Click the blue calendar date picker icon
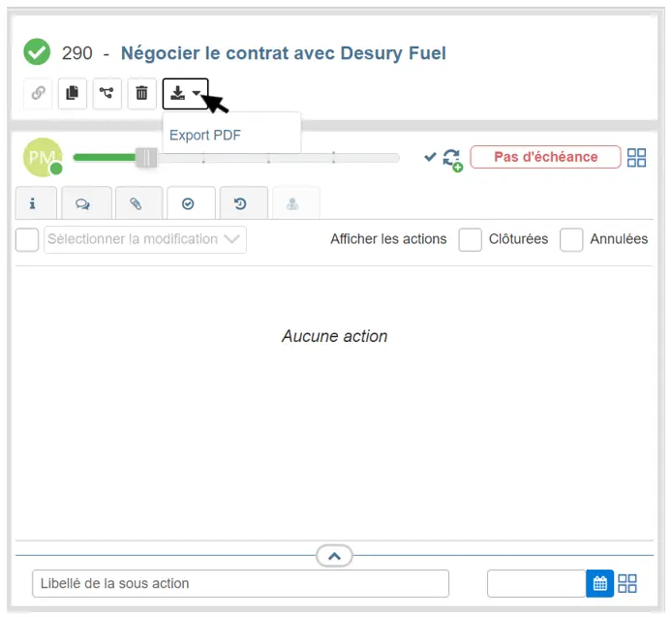This screenshot has height=617, width=672. click(x=599, y=583)
